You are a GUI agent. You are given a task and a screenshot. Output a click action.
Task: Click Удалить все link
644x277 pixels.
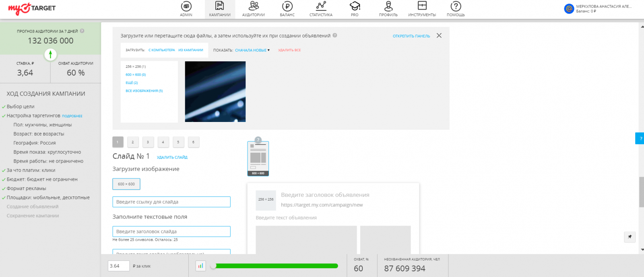coord(289,50)
